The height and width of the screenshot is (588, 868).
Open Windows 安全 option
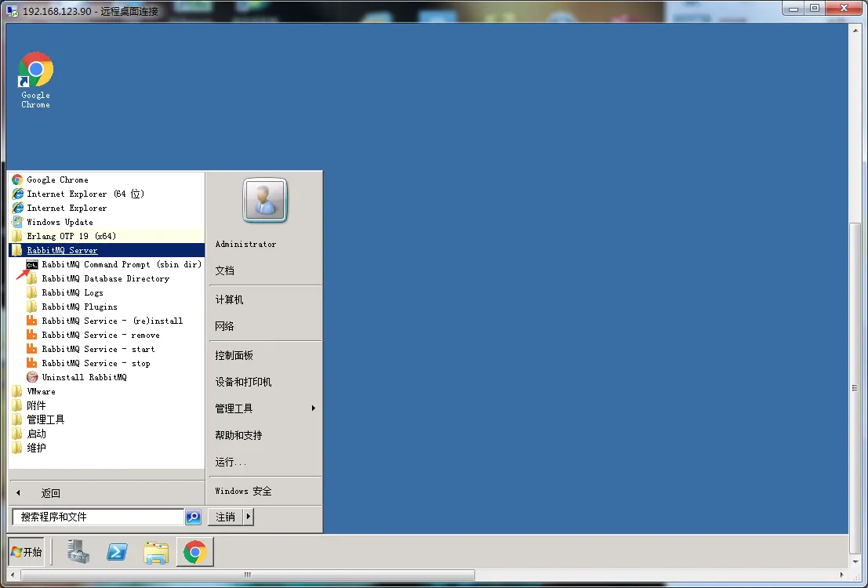266,491
